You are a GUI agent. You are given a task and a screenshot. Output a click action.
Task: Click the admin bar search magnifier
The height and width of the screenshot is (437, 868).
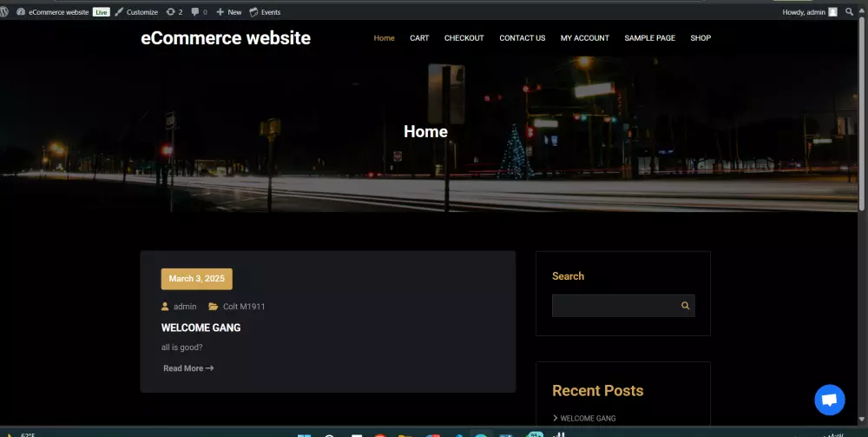849,11
